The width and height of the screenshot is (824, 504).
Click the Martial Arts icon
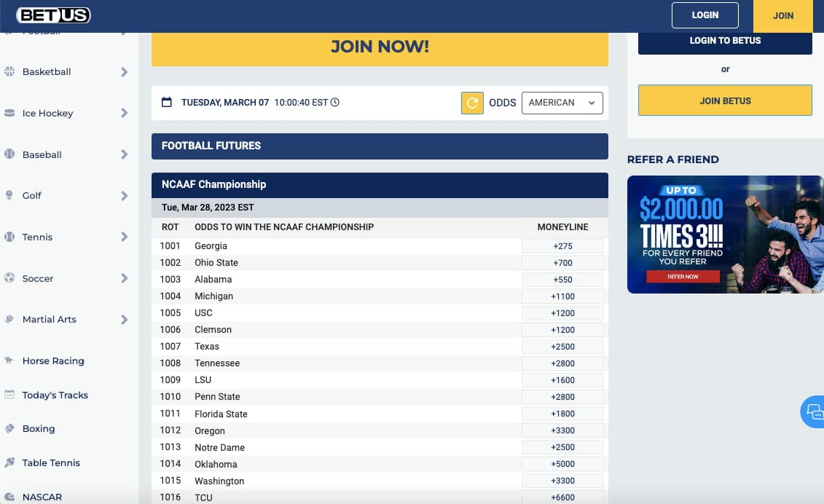pos(9,319)
